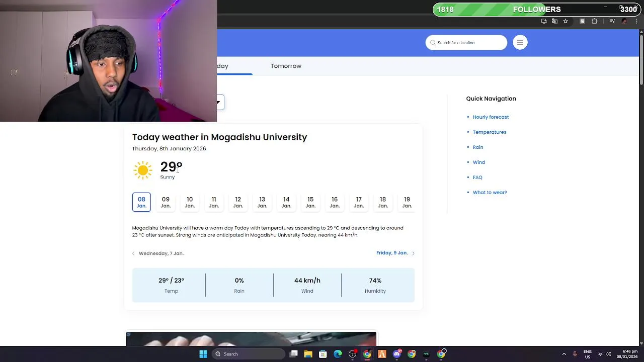Image resolution: width=644 pixels, height=362 pixels.
Task: Open the hamburger menu button
Action: point(520,43)
